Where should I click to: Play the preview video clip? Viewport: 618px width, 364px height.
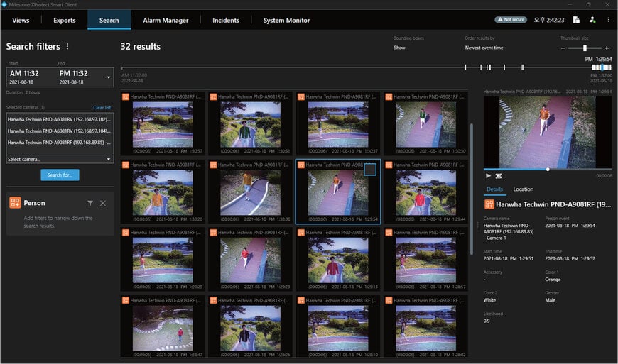pyautogui.click(x=488, y=176)
